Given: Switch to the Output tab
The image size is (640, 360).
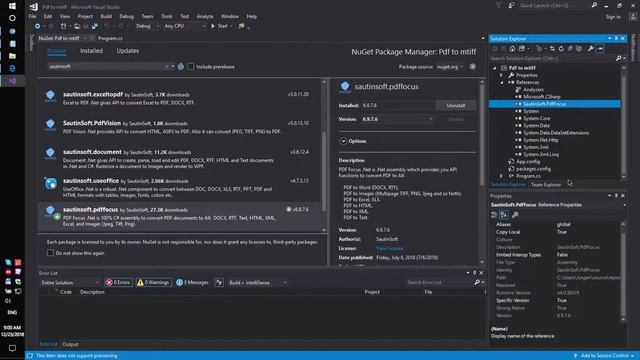Looking at the screenshot, I should pyautogui.click(x=70, y=344).
